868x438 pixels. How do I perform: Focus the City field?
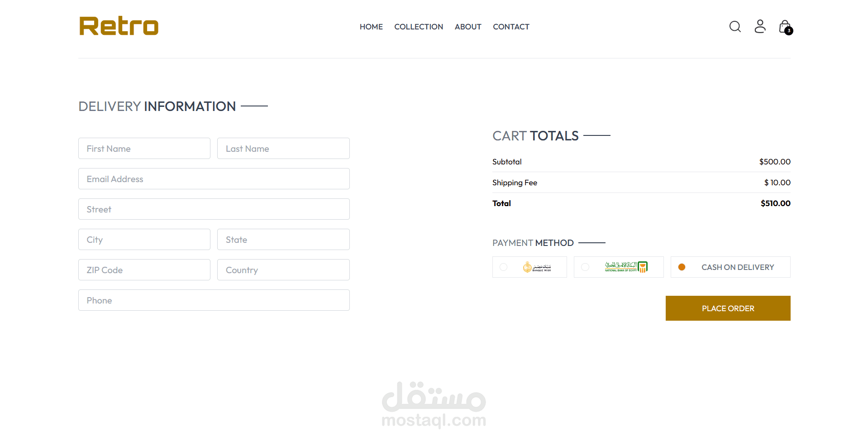point(144,240)
